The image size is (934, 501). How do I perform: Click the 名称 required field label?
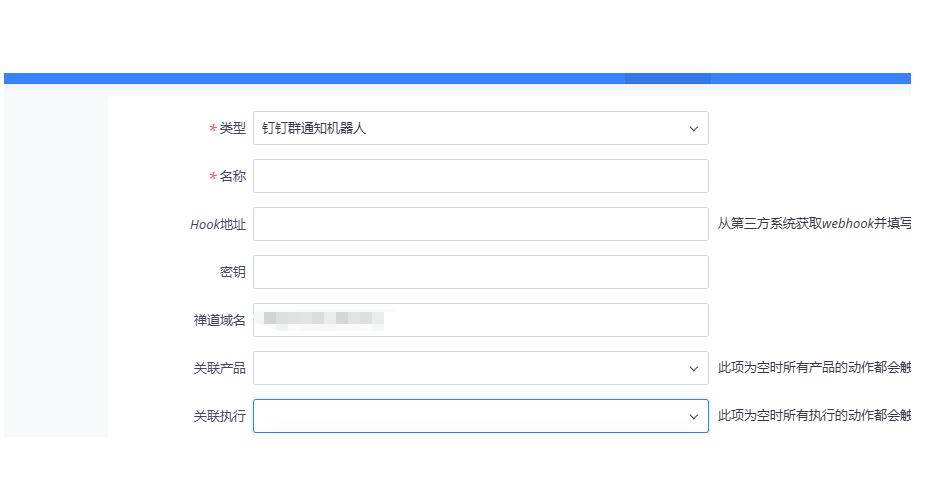coord(232,176)
